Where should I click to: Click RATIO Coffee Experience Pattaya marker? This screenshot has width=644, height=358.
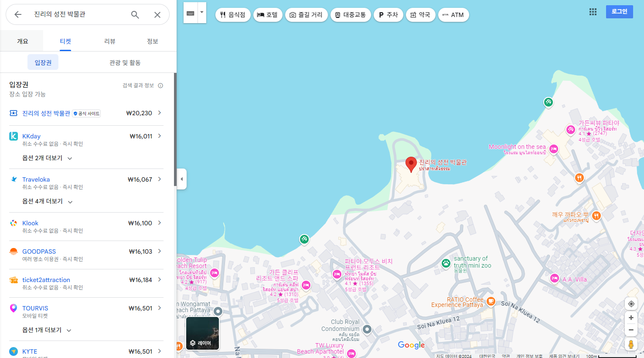491,301
